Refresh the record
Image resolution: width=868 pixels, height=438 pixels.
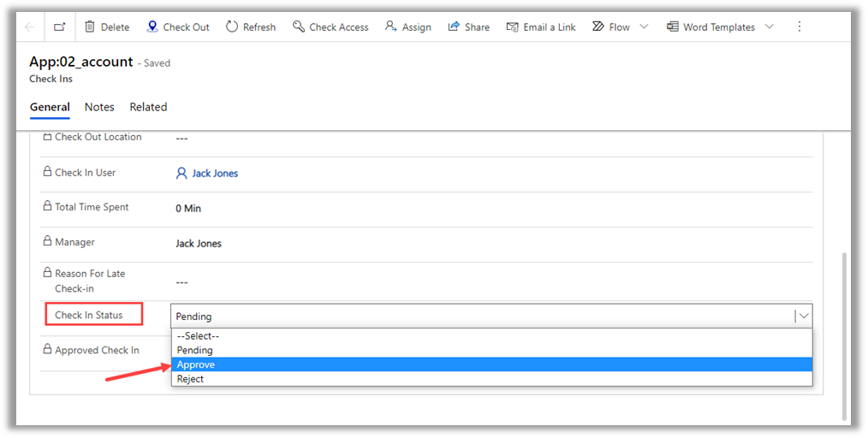click(x=250, y=27)
